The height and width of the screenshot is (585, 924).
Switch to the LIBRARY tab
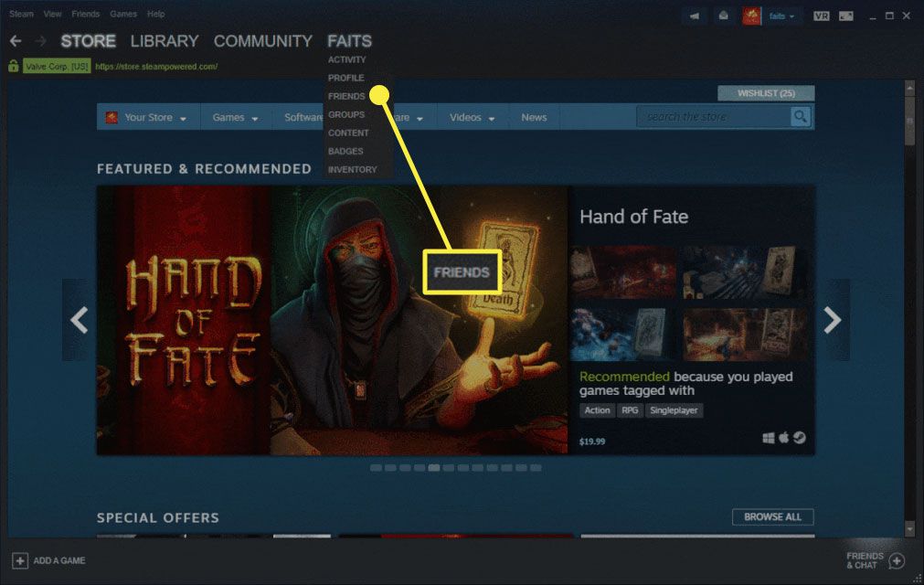165,40
